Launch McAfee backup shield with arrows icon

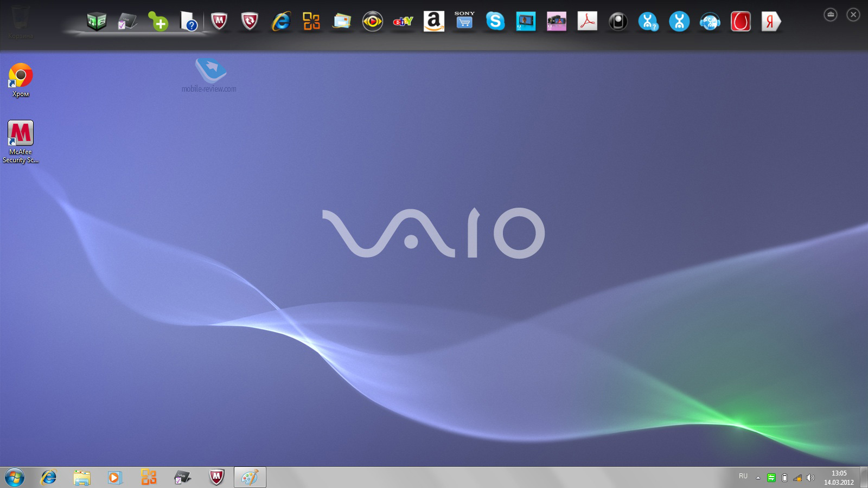pyautogui.click(x=250, y=22)
